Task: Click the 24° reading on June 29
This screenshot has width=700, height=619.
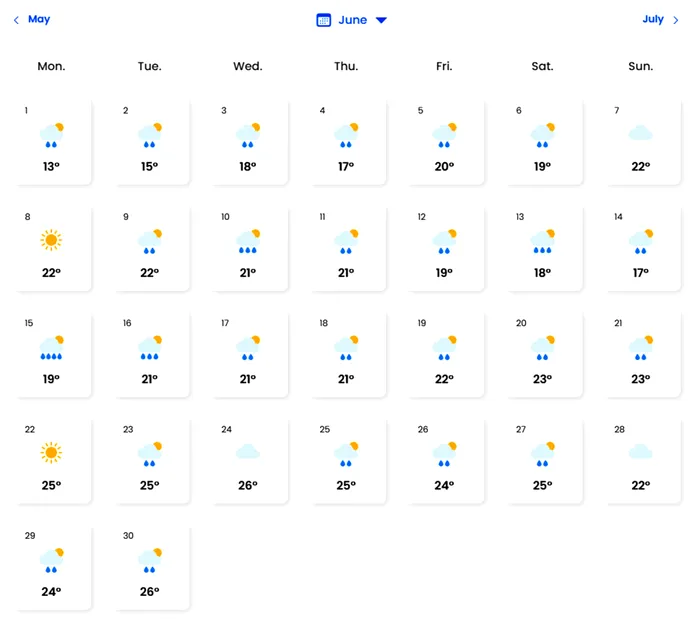Action: [51, 591]
